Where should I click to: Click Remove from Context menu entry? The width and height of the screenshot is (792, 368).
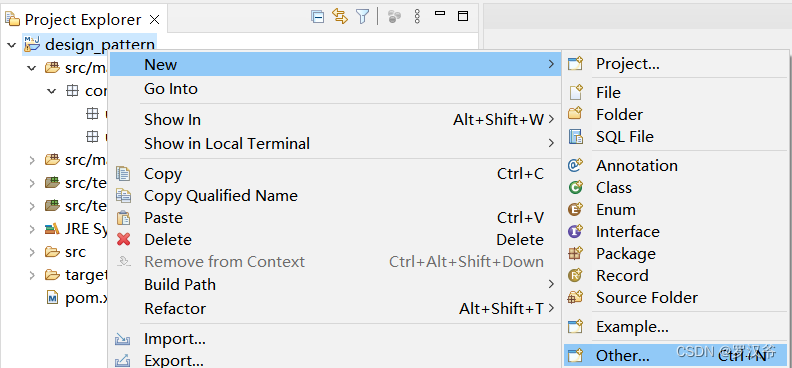[x=335, y=262]
